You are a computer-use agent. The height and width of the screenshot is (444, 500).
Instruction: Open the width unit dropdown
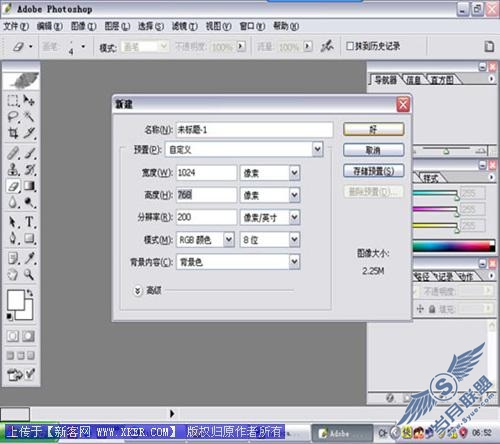[294, 173]
